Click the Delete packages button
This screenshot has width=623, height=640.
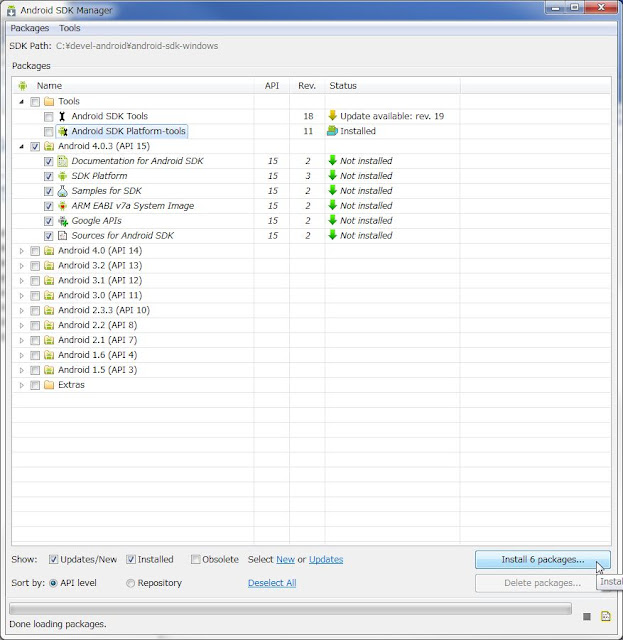point(543,583)
